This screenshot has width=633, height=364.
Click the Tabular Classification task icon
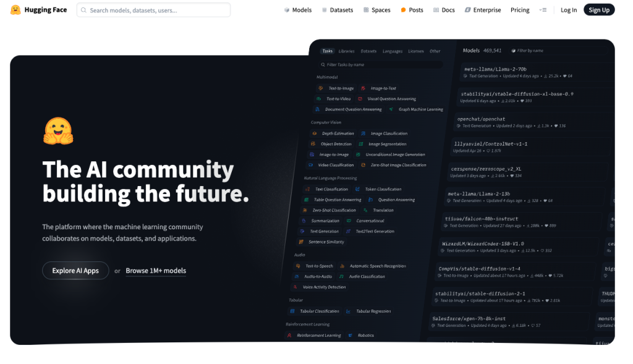pyautogui.click(x=292, y=311)
